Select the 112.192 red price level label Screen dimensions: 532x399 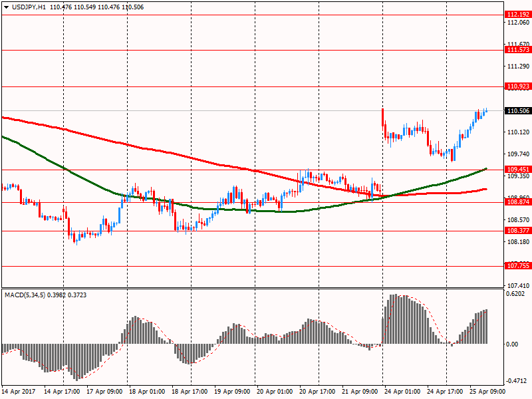[x=518, y=14]
